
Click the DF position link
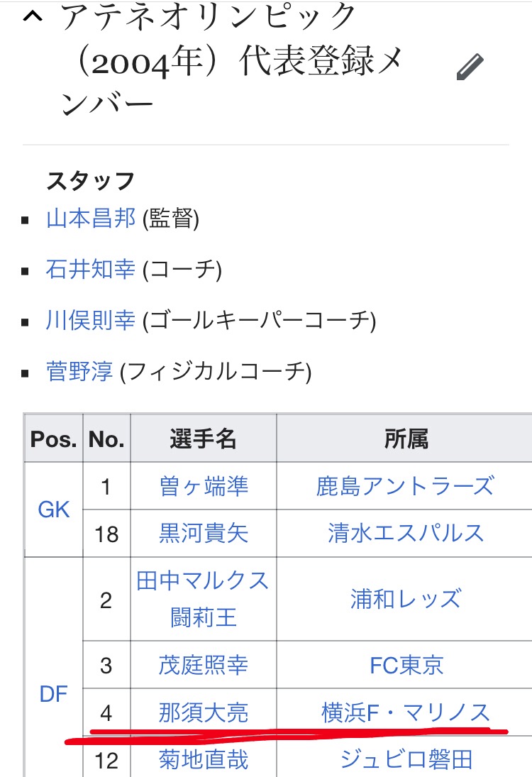tap(54, 694)
